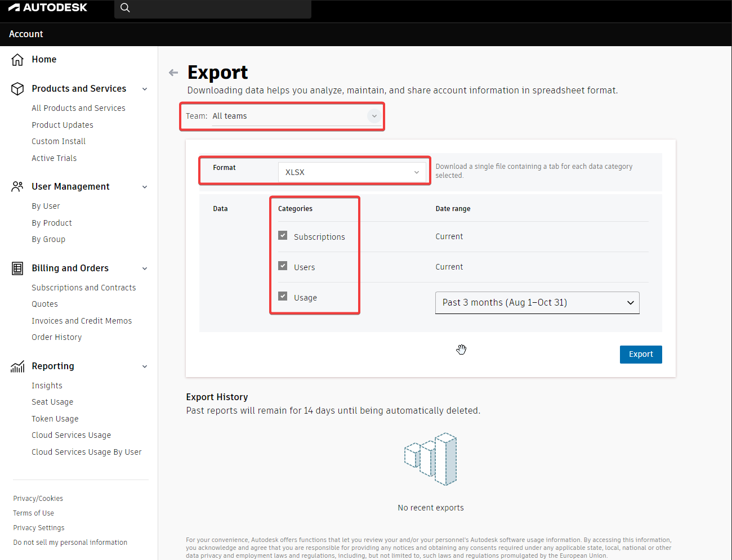The image size is (732, 560).
Task: Open Insights reporting page
Action: [47, 386]
